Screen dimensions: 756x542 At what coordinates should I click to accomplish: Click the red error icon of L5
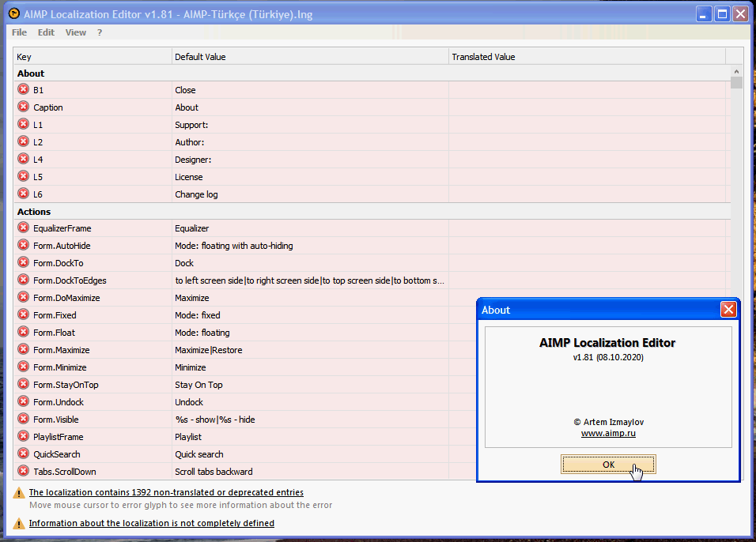23,176
